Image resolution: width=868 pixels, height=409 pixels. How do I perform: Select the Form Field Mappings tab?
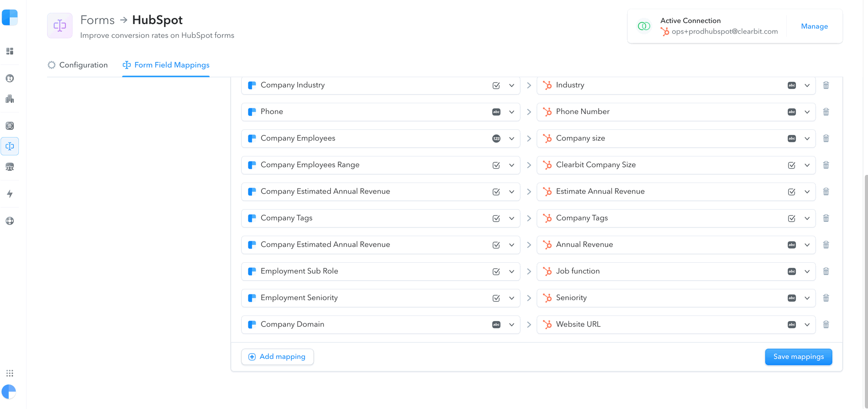[x=166, y=65]
